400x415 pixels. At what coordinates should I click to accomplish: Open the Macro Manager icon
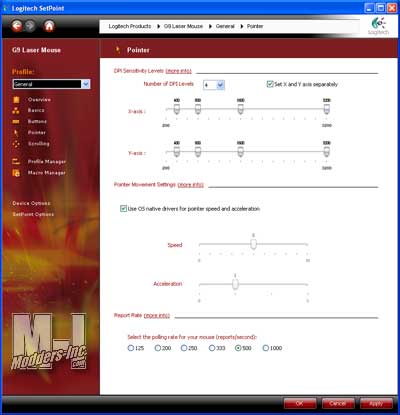coord(16,173)
